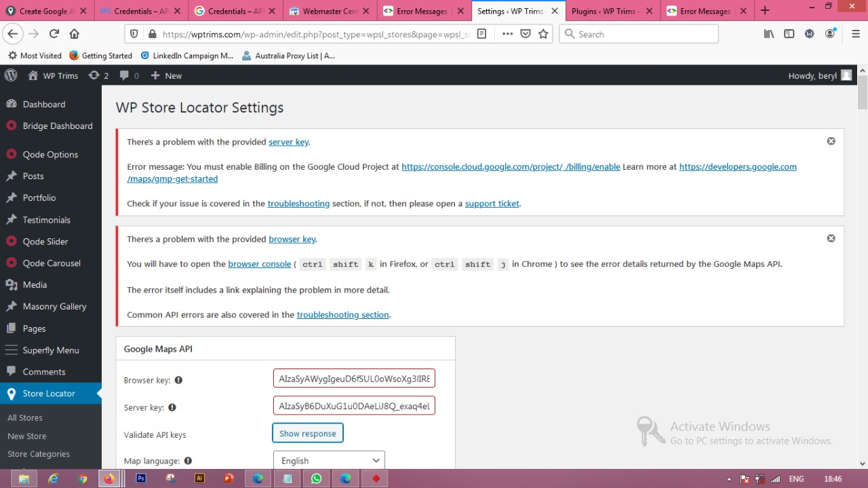This screenshot has width=868, height=488.
Task: Open updates indicator showing 2
Action: click(99, 75)
